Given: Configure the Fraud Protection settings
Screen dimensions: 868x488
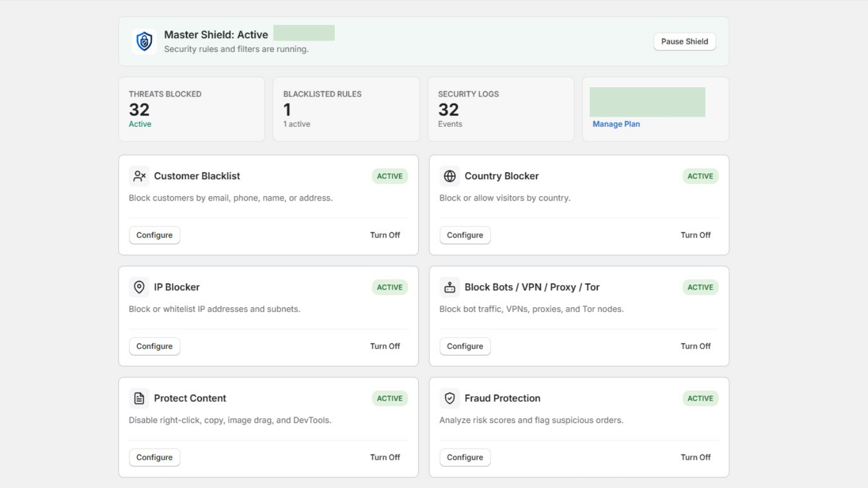Looking at the screenshot, I should 465,457.
